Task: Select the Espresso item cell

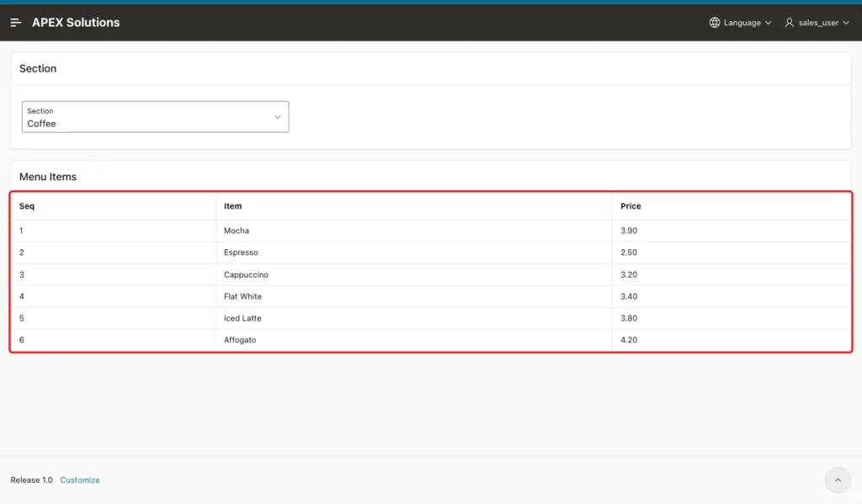Action: tap(414, 252)
